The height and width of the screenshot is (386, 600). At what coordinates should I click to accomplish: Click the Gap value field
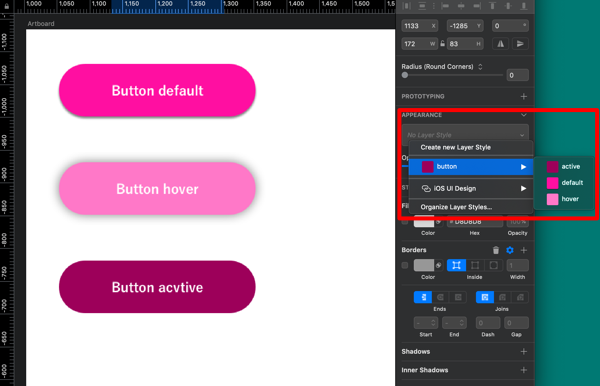(x=516, y=323)
